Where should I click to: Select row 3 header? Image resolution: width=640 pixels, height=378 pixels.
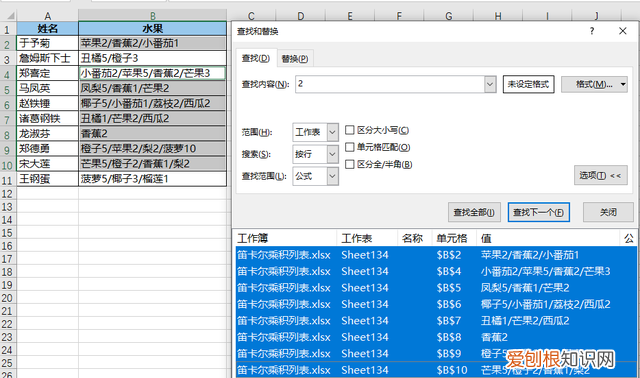click(7, 58)
